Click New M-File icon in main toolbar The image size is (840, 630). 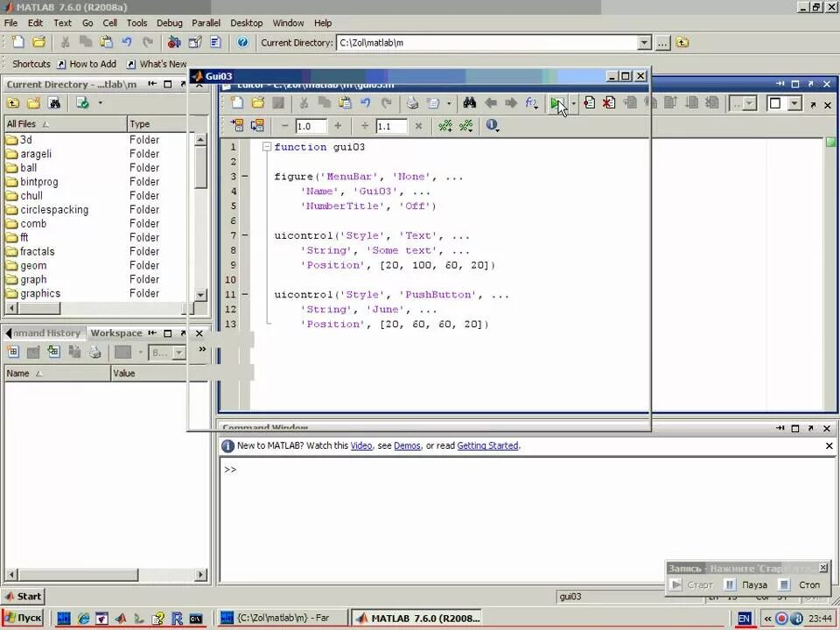17,42
